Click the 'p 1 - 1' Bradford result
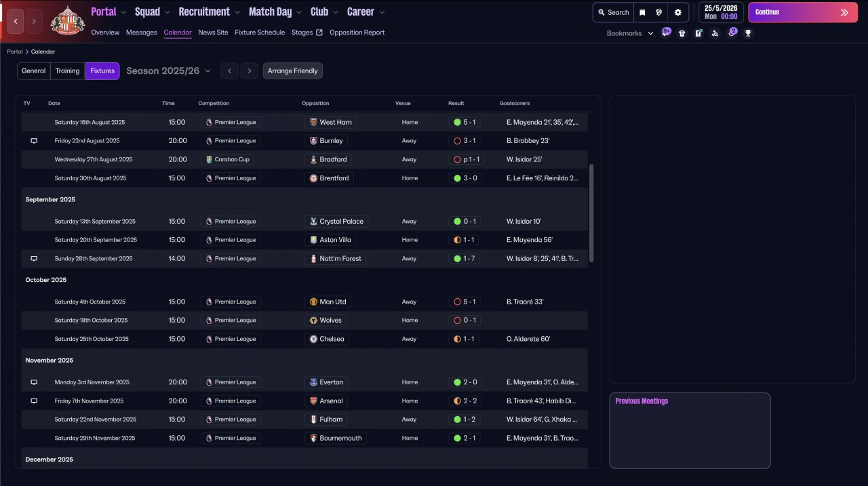This screenshot has height=486, width=868. (x=467, y=159)
